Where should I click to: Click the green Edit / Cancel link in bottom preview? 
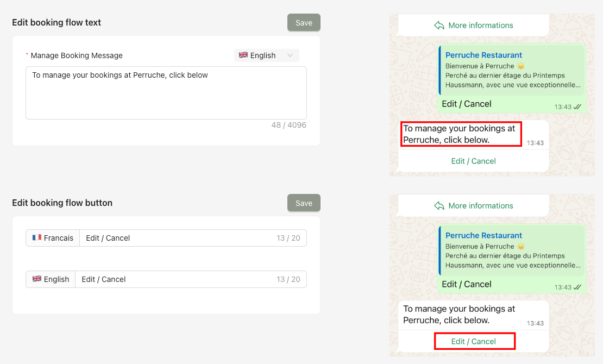click(473, 342)
